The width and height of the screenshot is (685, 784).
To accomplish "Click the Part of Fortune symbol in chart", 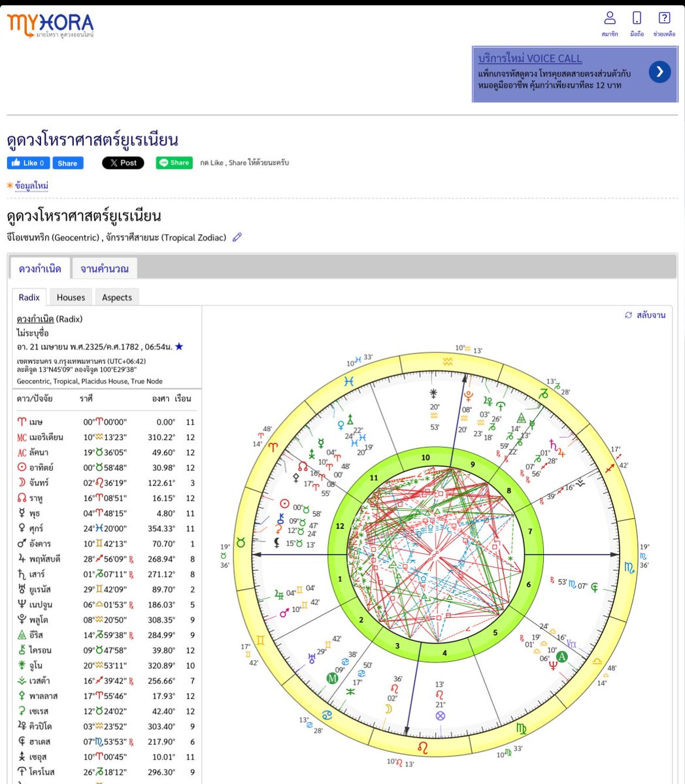I will (x=440, y=716).
